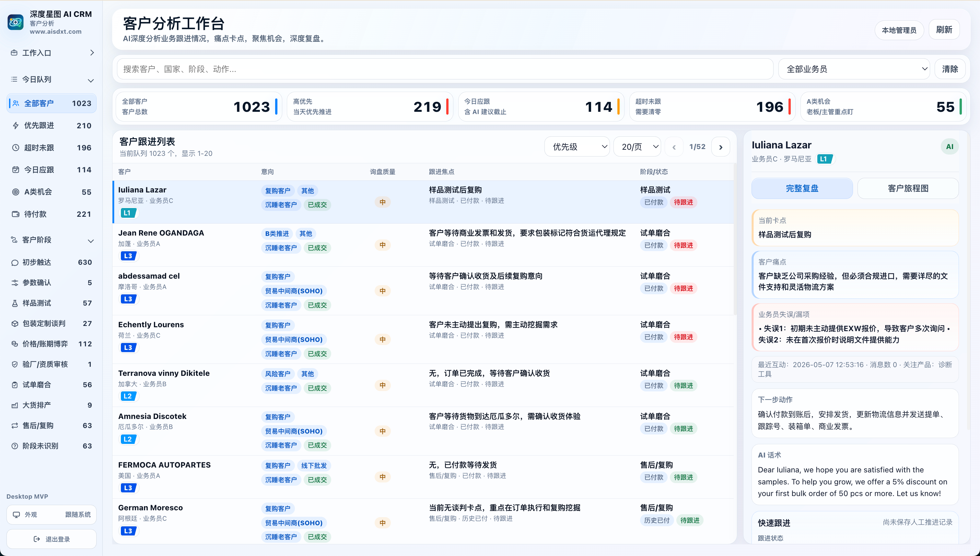Click the 外观 monitor icon
This screenshot has width=980, height=556.
[x=17, y=515]
